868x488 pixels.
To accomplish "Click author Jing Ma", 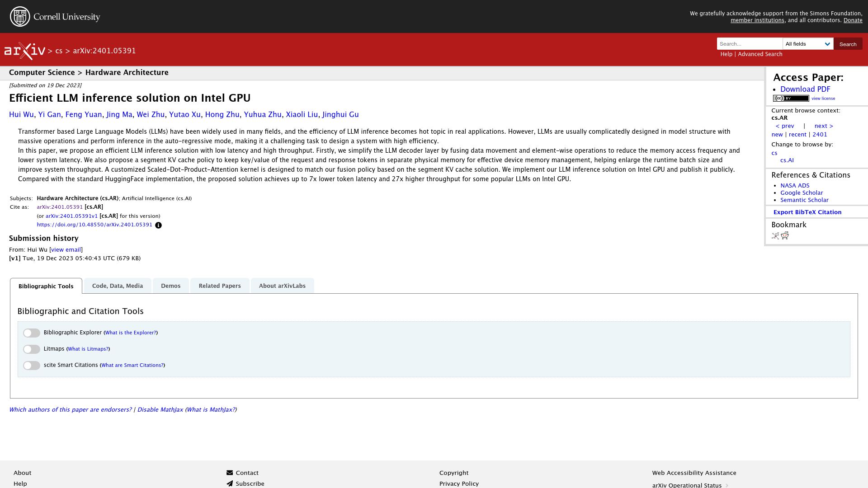I will pos(119,115).
